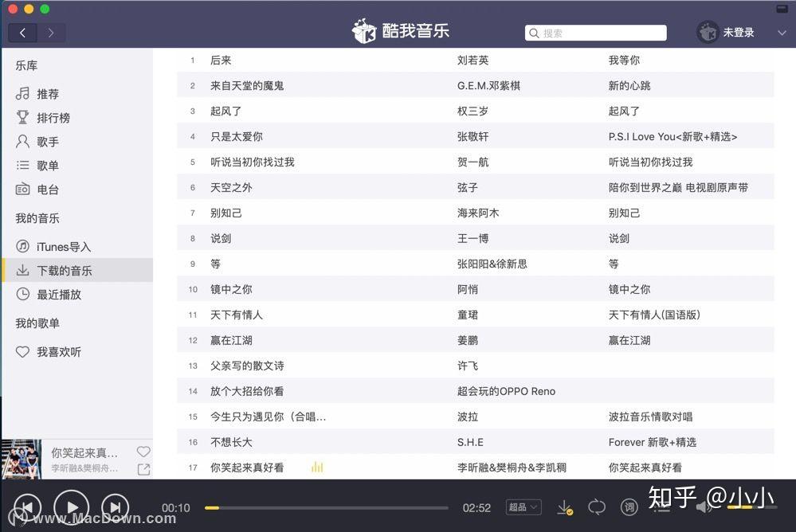796x532 pixels.
Task: Toggle lyrics with the 词 button
Action: pos(629,507)
